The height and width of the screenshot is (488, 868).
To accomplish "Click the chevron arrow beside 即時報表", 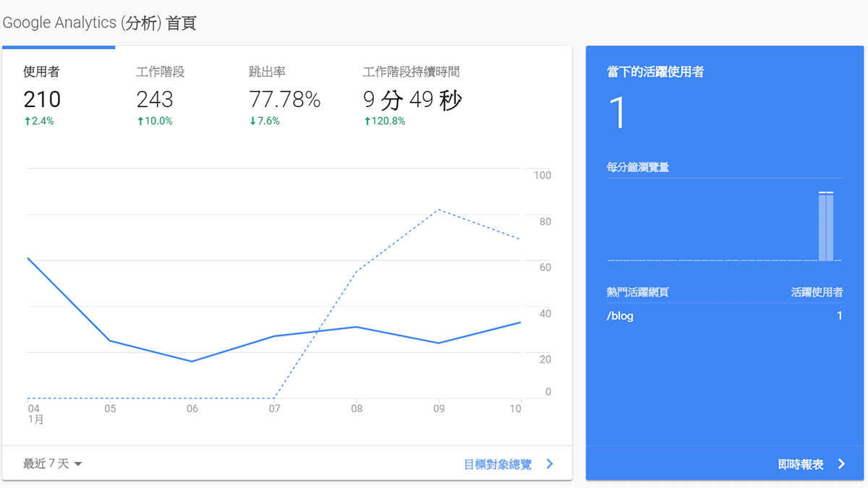I will coord(841,465).
